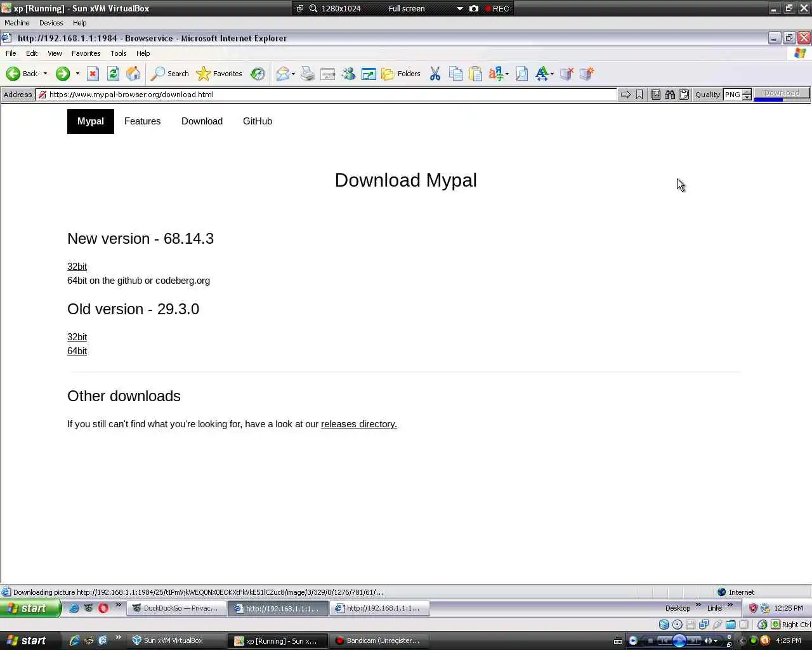Click the bookmark icon beside Go arrow
Screen dimensions: 812x650
[x=639, y=95]
